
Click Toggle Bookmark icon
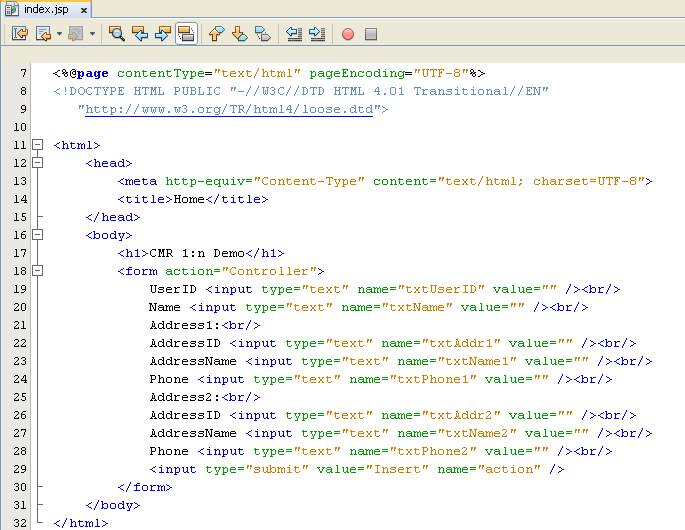coord(263,34)
